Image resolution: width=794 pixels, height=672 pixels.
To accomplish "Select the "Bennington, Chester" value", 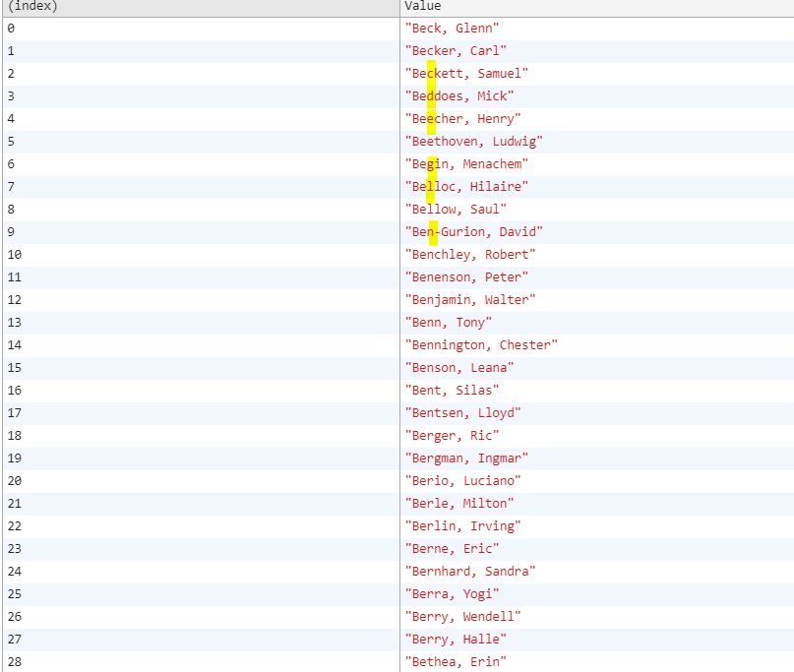I will coord(481,345).
